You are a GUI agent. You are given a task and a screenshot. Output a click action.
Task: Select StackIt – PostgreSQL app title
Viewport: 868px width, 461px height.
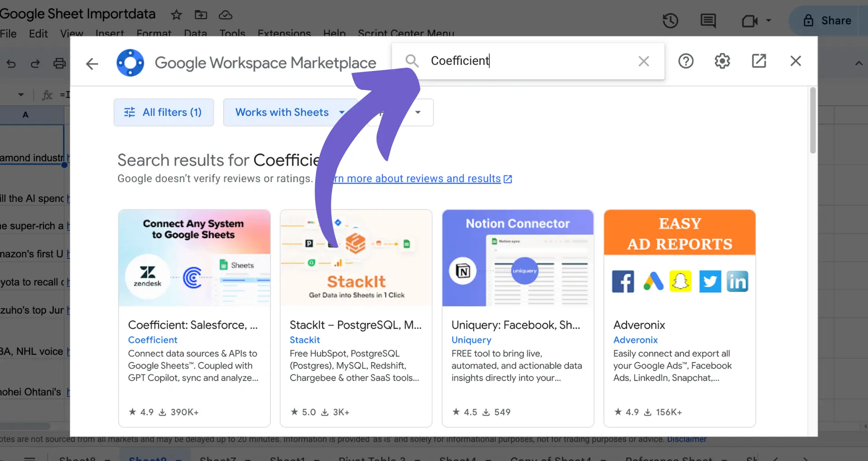(x=356, y=325)
